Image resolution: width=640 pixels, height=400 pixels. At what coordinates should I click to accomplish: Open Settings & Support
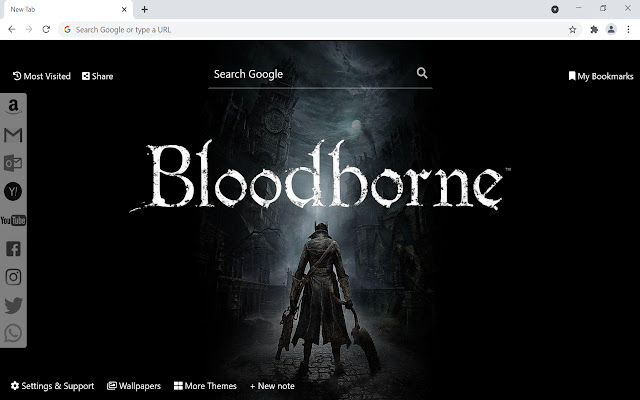coord(52,386)
